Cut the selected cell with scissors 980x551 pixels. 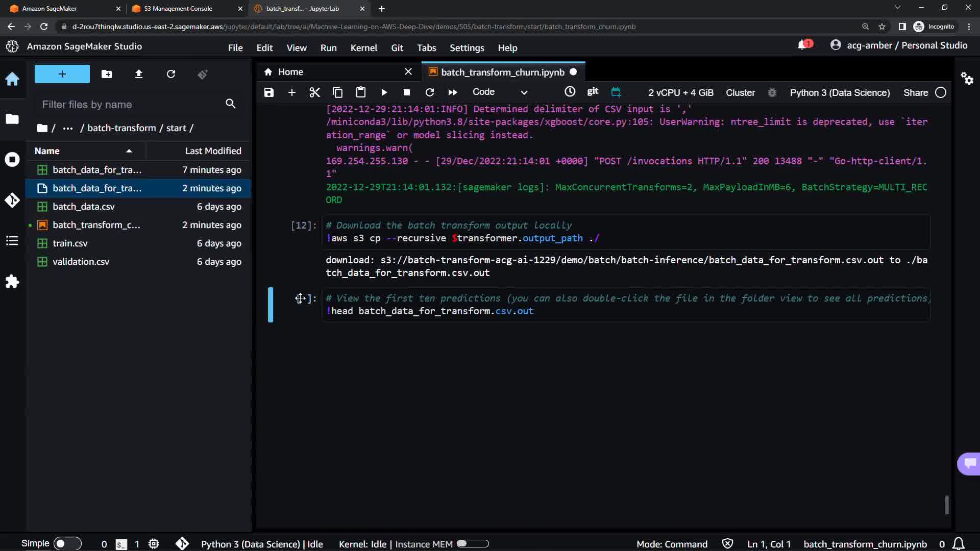[x=314, y=92]
